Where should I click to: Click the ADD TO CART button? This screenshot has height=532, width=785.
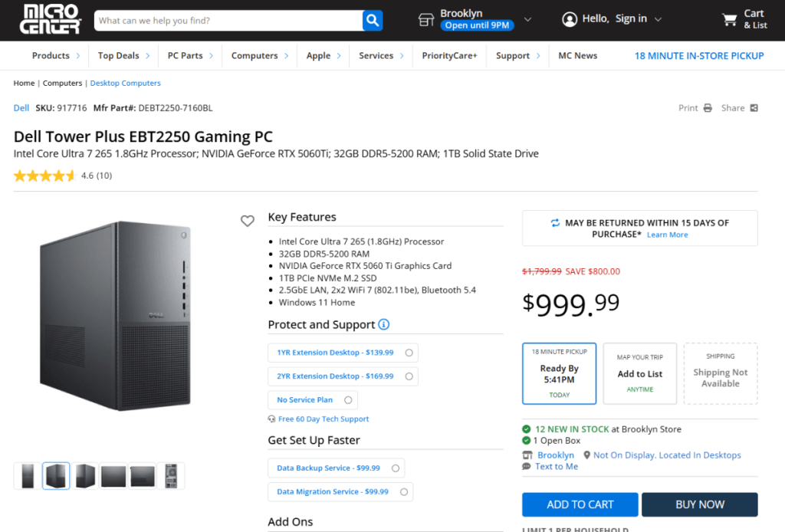pyautogui.click(x=580, y=504)
